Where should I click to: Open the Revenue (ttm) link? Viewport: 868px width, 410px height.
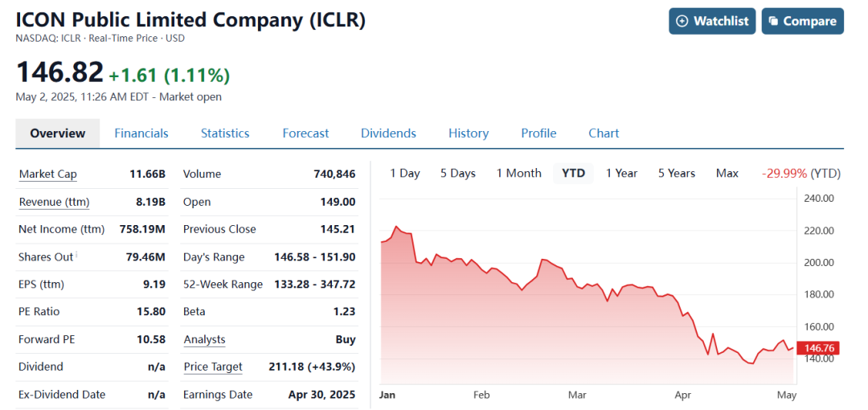(x=54, y=202)
